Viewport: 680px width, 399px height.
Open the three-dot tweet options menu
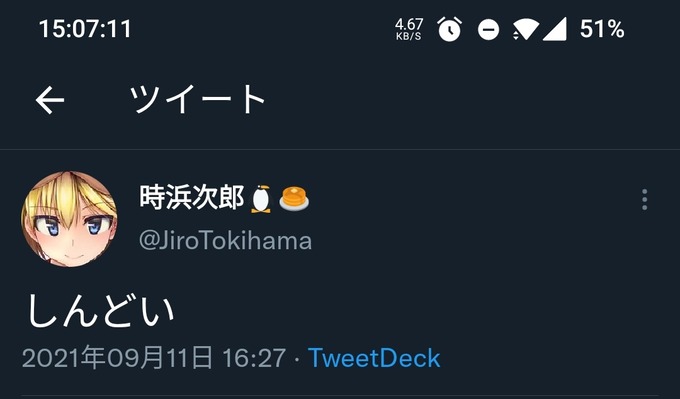click(644, 200)
